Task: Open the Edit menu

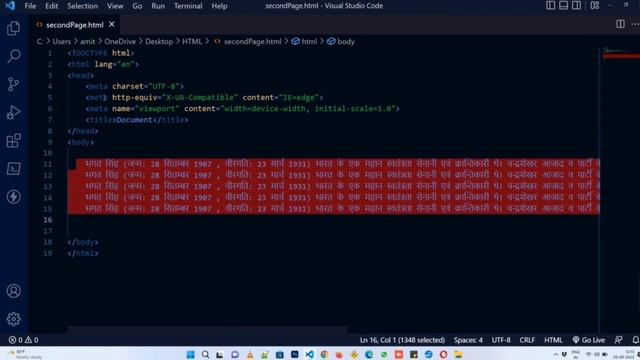Action: (51, 6)
